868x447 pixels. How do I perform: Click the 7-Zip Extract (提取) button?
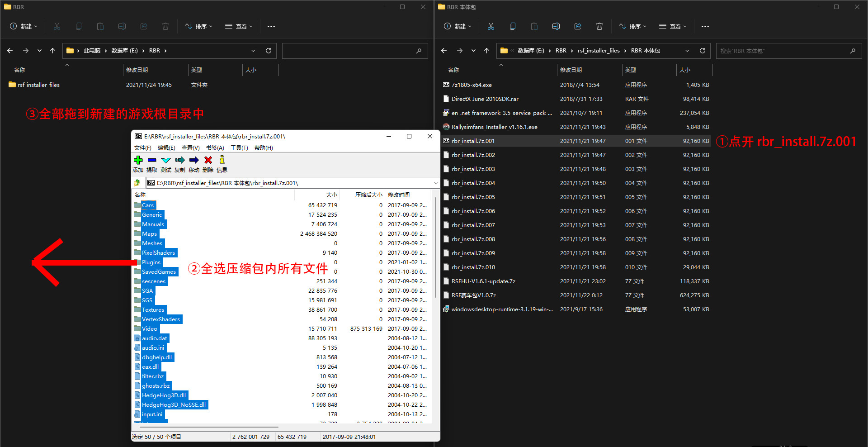[x=152, y=164]
